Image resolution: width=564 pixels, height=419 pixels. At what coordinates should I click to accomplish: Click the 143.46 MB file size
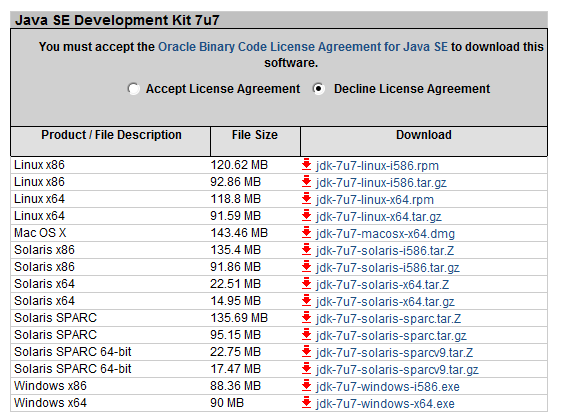coord(239,233)
